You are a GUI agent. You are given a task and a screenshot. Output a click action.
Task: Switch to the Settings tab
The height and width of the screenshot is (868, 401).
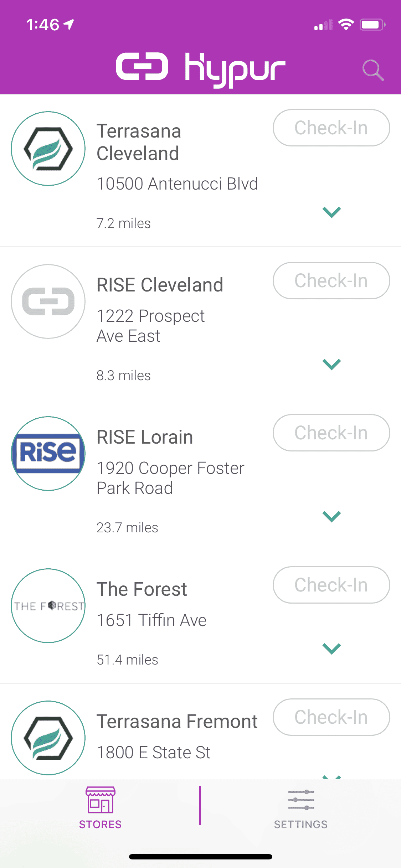300,807
